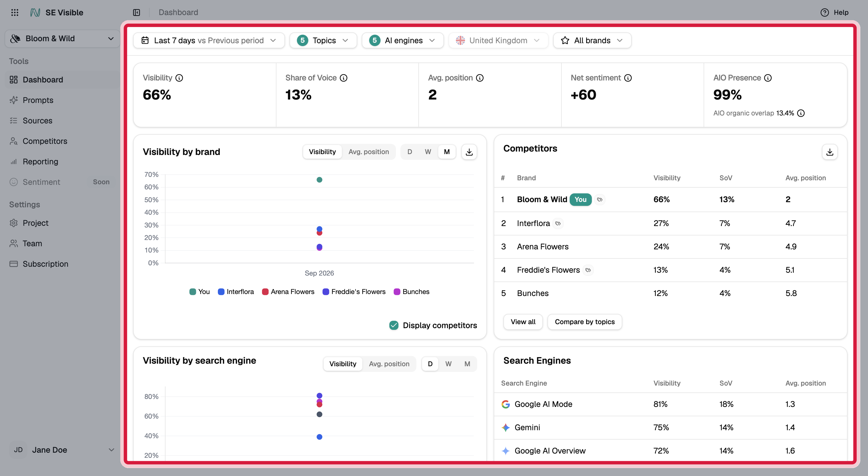Switch search engine chart to Avg. position
The width and height of the screenshot is (868, 476).
point(389,364)
